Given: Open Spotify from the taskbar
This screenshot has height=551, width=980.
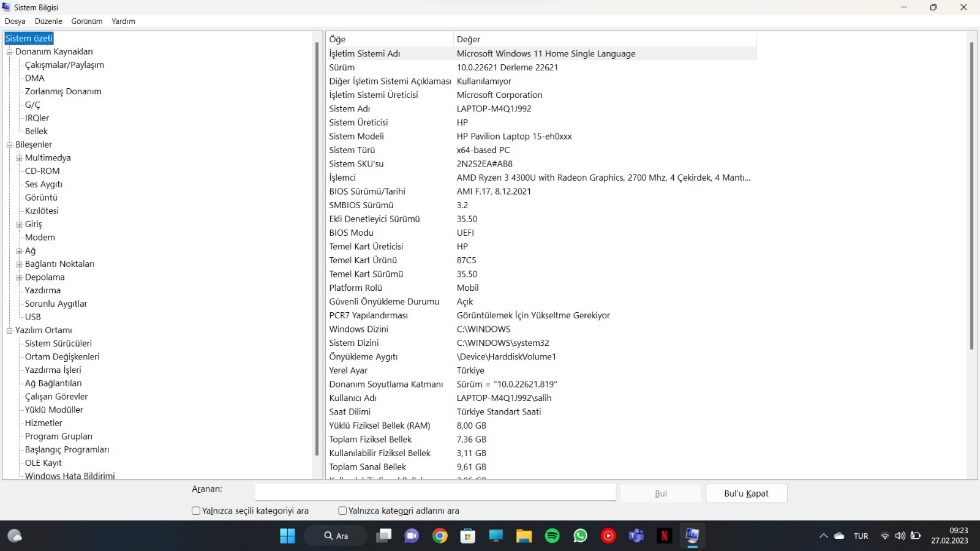Looking at the screenshot, I should pos(552,536).
